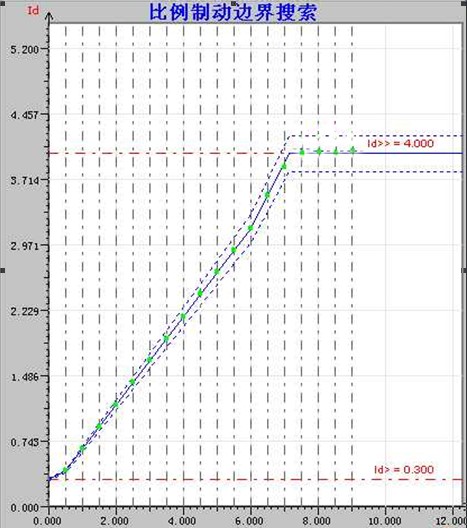Click the last green data point at x 9.000
The image size is (467, 528).
353,150
